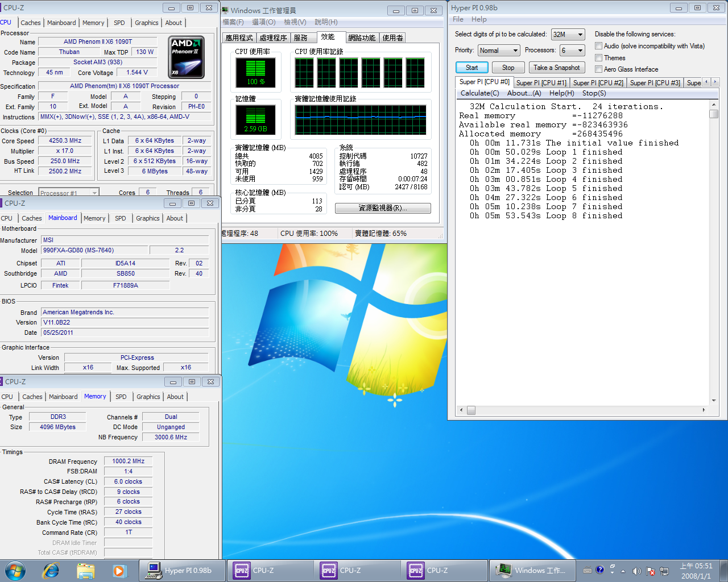Open the Processors count dropdown
Screen dimensions: 728x582
[x=572, y=51]
